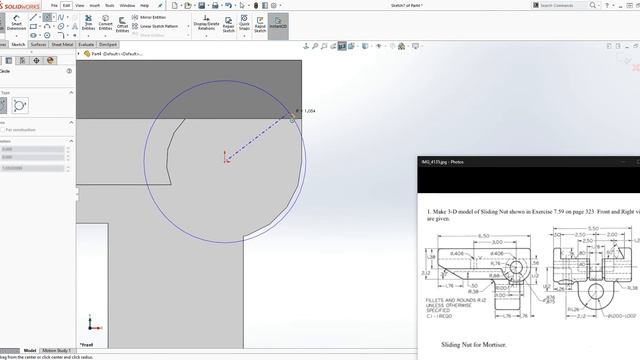
Task: Click the Quick Snaps tool
Action: click(x=244, y=22)
